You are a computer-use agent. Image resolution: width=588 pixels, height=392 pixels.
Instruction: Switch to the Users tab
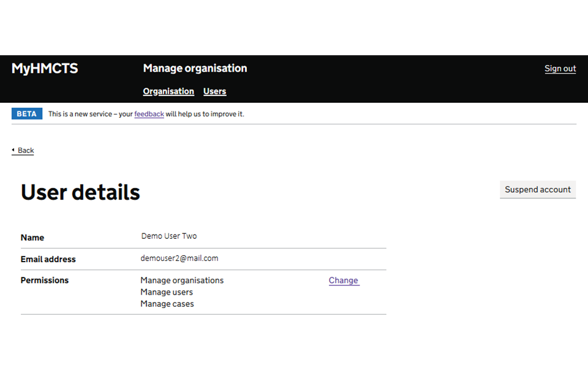[214, 91]
